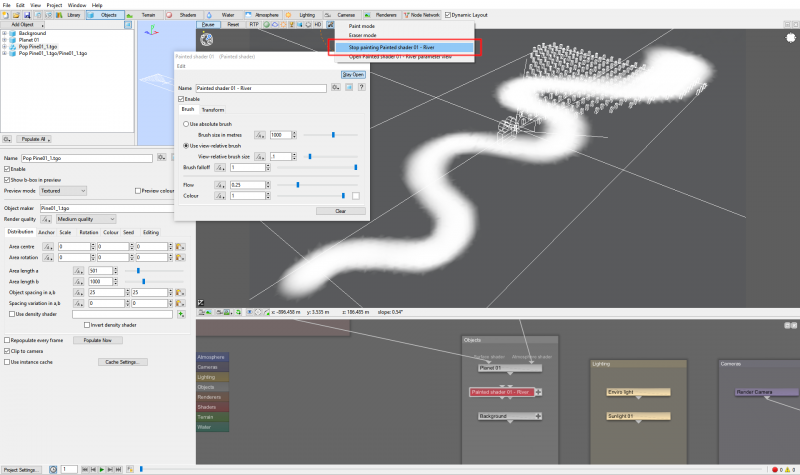
Task: Select Eraser mode from the context menu
Action: [x=363, y=35]
